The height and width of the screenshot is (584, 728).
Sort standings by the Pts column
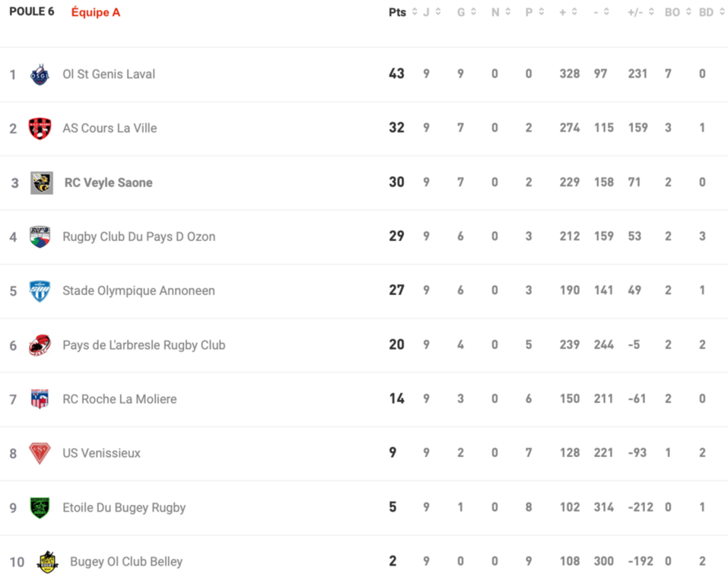(x=403, y=12)
